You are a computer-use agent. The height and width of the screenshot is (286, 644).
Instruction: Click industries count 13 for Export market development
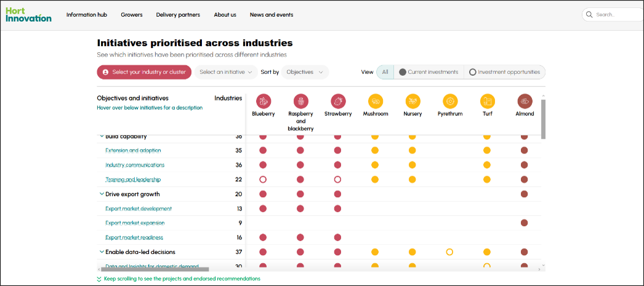pos(239,208)
